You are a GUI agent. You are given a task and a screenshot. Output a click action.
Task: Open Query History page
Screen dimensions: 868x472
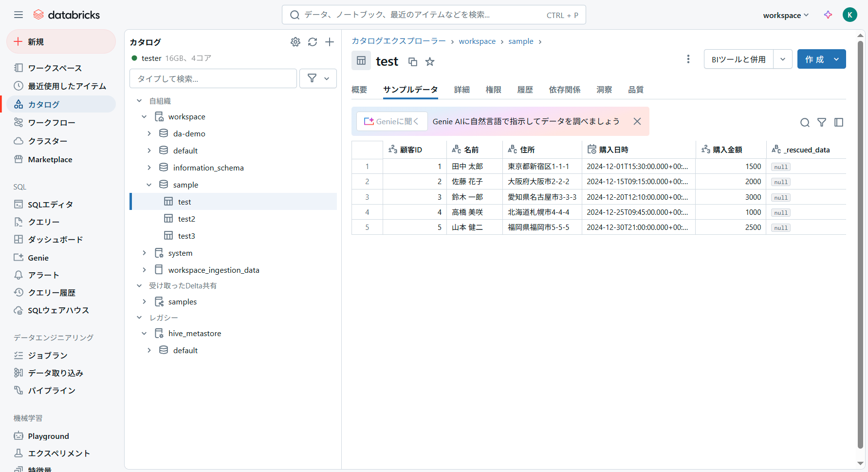tap(61, 292)
